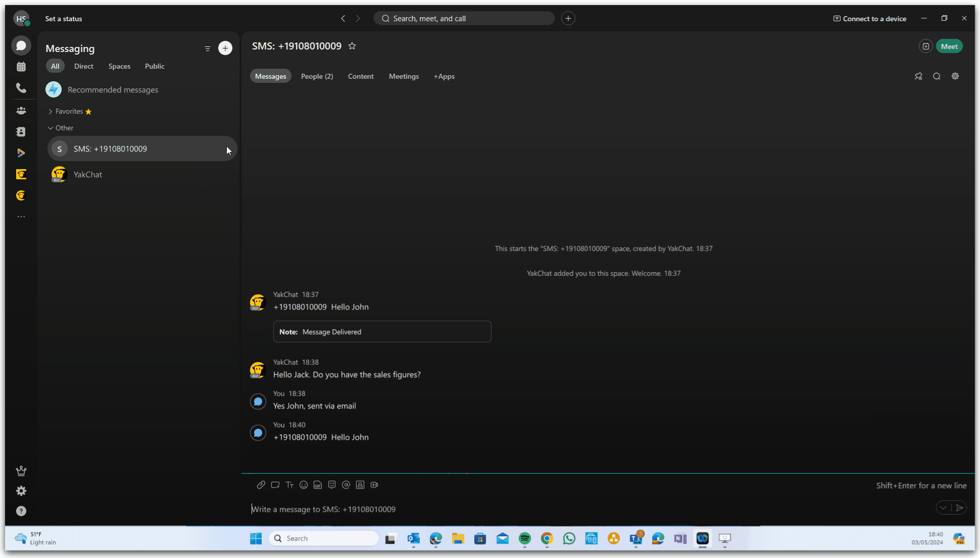Open the YakChat conversation in the list

(x=142, y=175)
